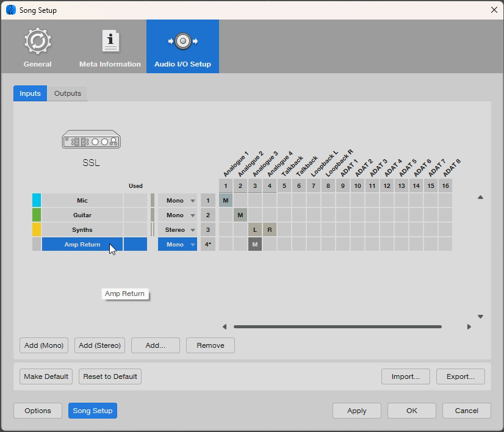This screenshot has height=432, width=504.
Task: Expand the Amp Return Mono format dropdown
Action: (178, 245)
